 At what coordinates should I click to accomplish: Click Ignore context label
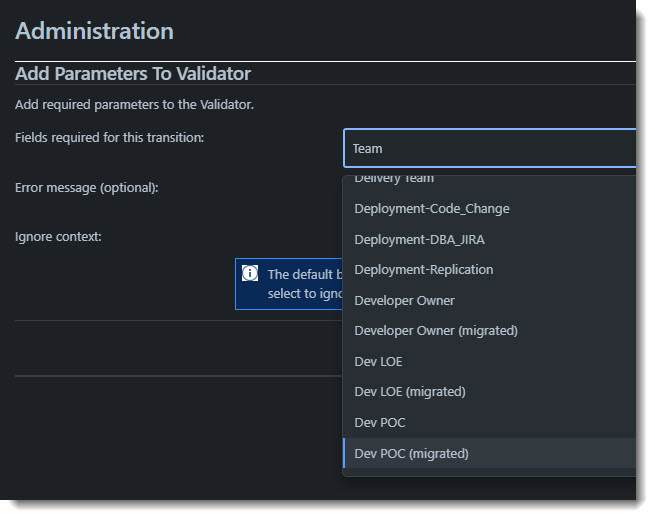(x=58, y=237)
